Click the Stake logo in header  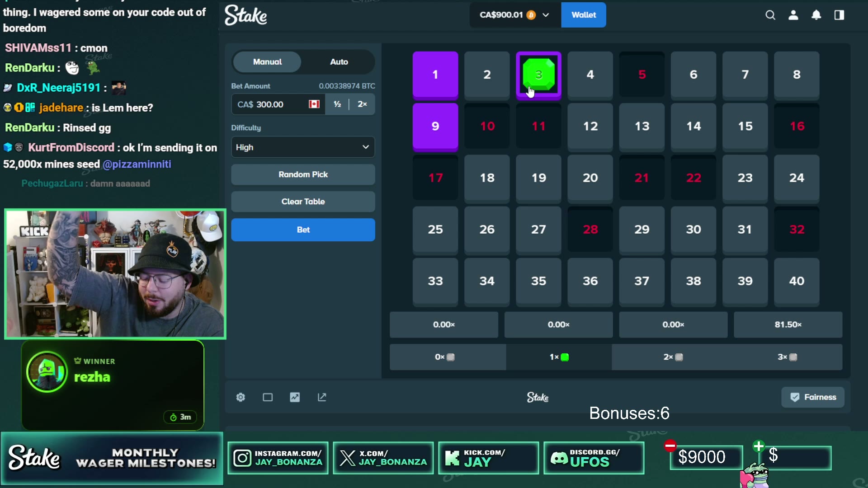click(245, 15)
